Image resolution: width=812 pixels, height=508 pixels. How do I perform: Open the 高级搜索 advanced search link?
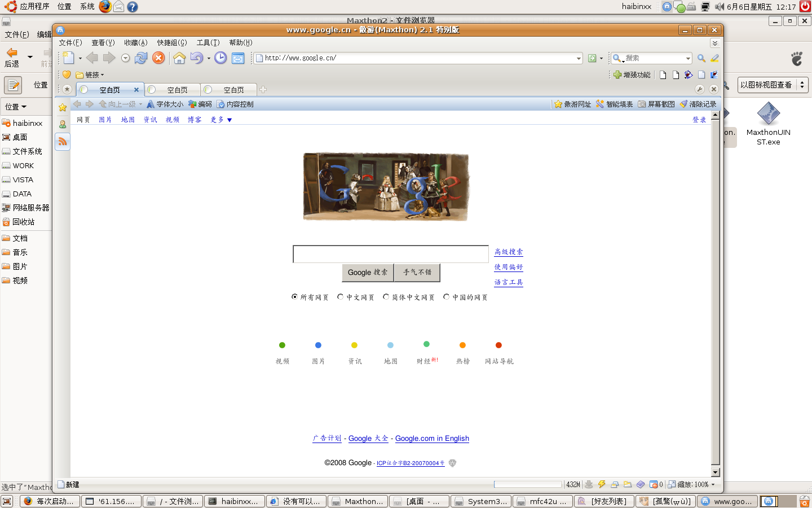click(509, 252)
